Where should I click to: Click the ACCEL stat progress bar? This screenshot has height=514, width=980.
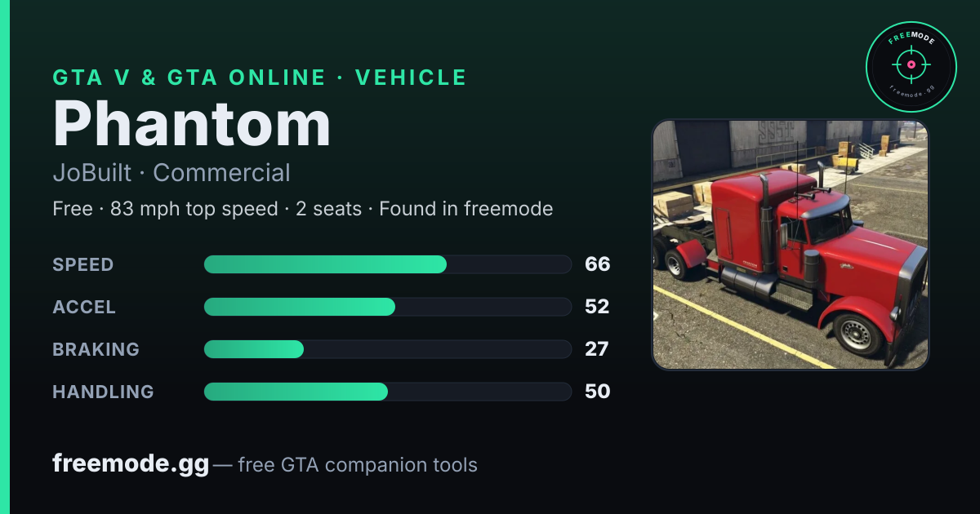[x=387, y=307]
